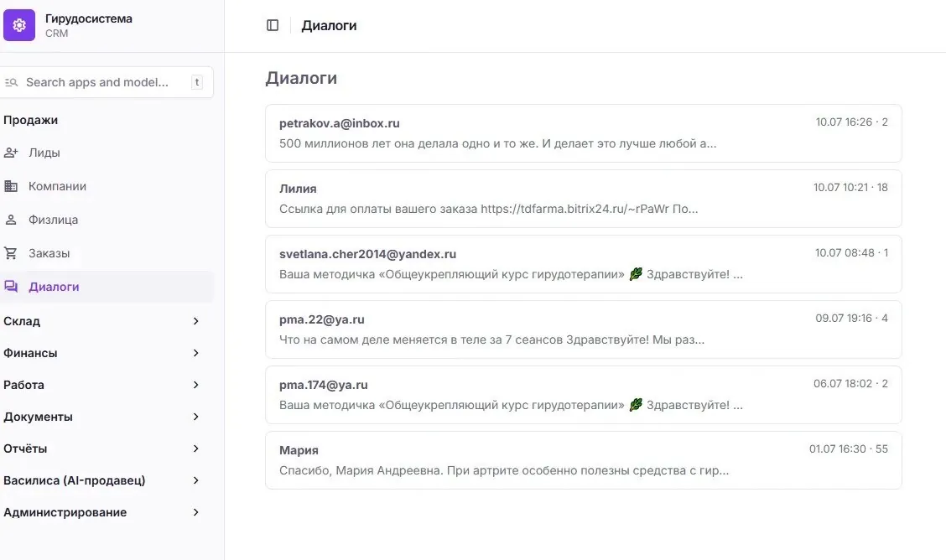946x560 pixels.
Task: Toggle the sidebar panel icon
Action: (273, 25)
